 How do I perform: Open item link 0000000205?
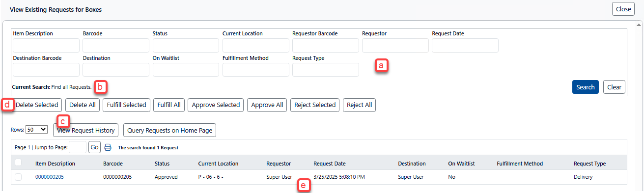click(x=49, y=177)
